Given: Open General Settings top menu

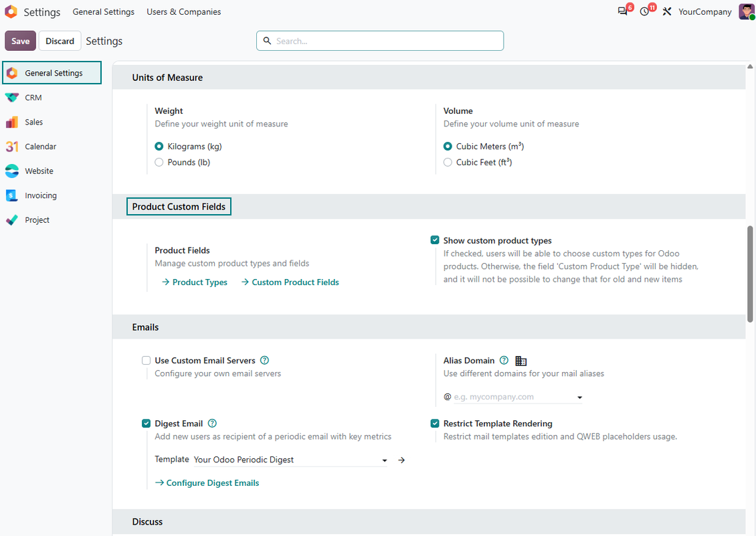Looking at the screenshot, I should [104, 11].
